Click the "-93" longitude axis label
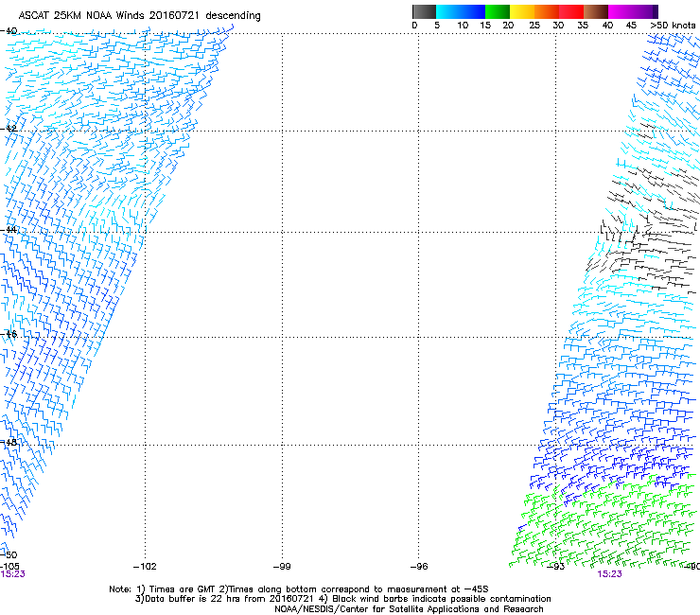The image size is (700, 615). coord(556,567)
